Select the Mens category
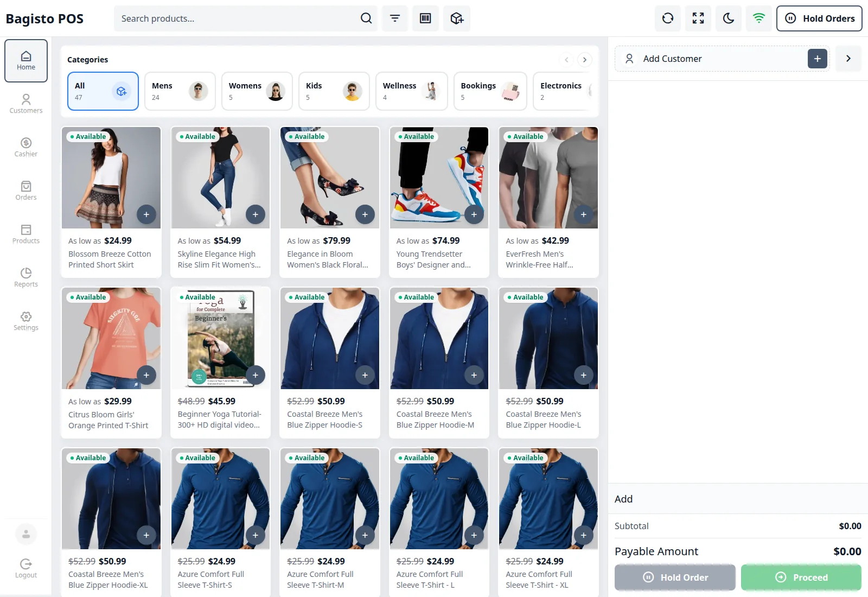 (x=180, y=91)
